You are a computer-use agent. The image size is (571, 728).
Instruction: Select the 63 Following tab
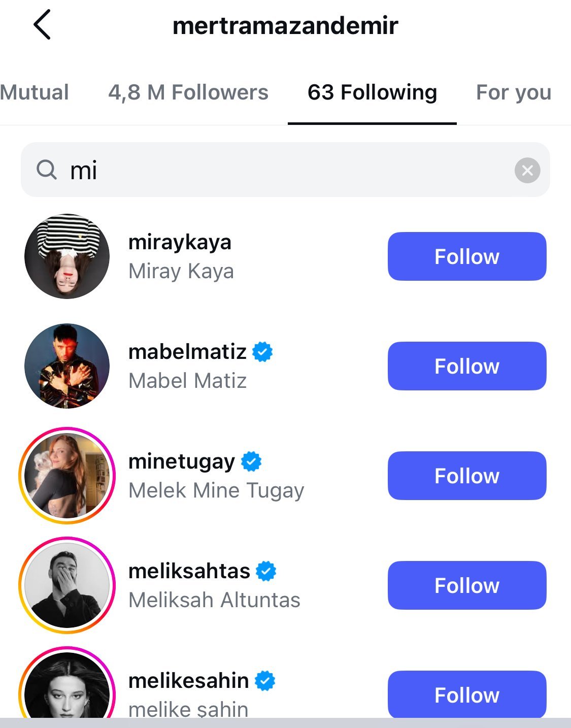coord(372,92)
